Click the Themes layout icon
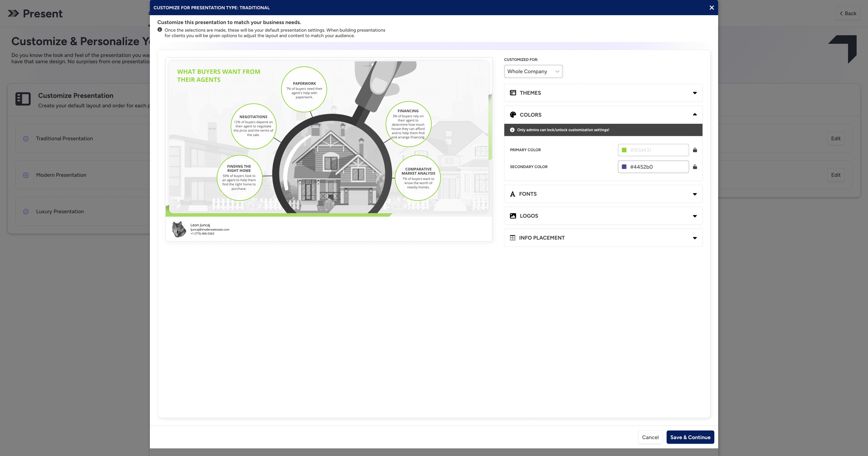The width and height of the screenshot is (868, 456). pos(513,93)
